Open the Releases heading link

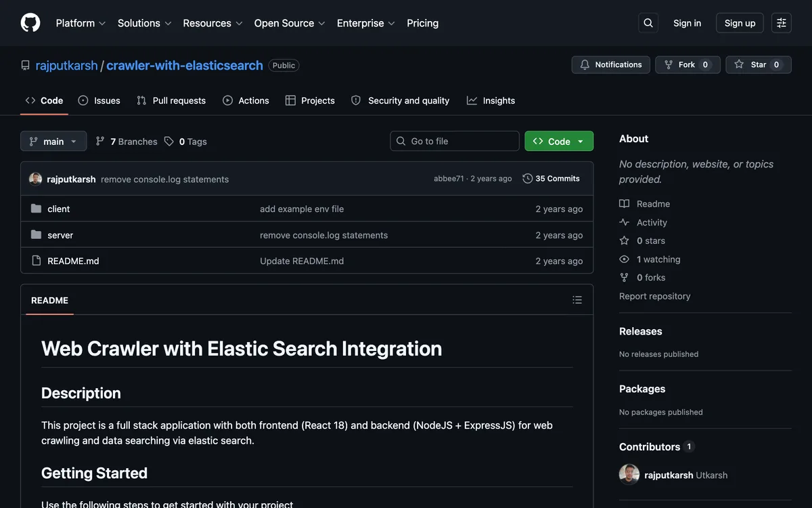point(641,331)
